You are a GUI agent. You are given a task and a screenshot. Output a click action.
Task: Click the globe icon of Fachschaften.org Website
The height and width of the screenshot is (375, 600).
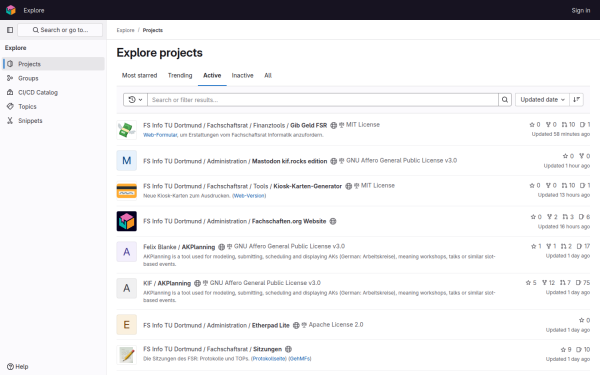tap(333, 221)
